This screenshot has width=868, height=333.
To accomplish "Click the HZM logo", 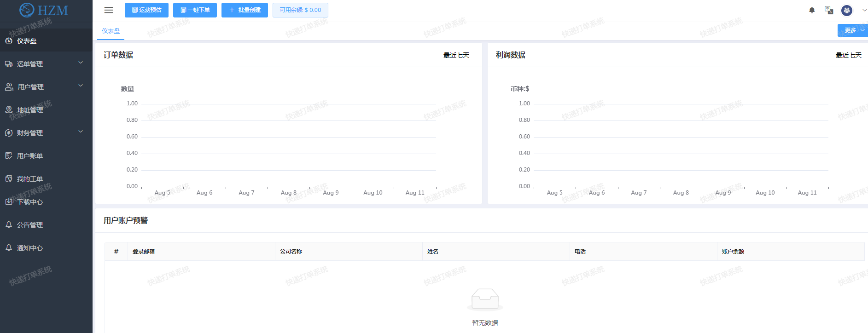I will pyautogui.click(x=44, y=10).
